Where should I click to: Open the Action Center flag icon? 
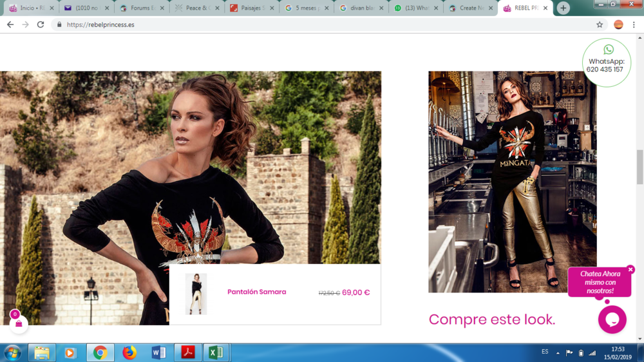click(x=569, y=352)
